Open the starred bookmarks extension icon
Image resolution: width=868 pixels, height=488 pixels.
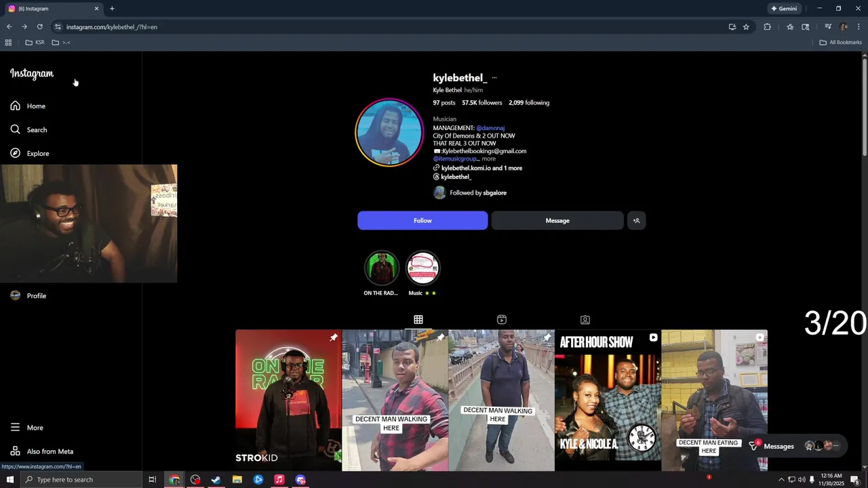790,27
